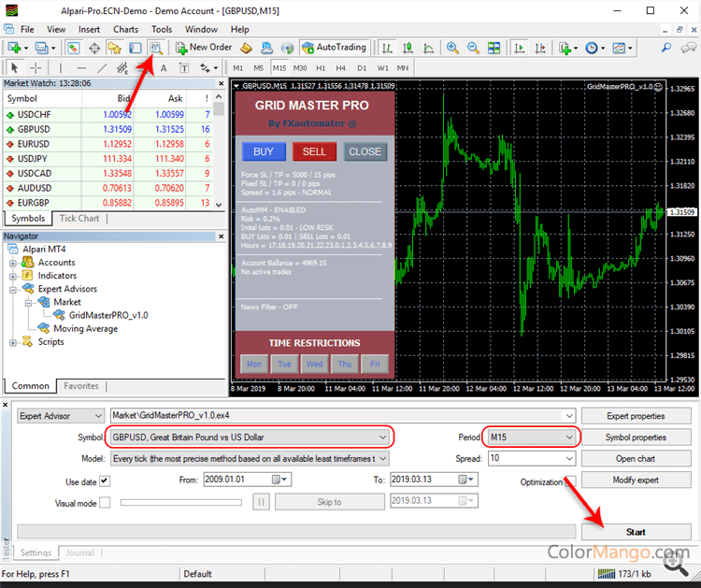
Task: Select the M5 timeframe
Action: coord(258,68)
